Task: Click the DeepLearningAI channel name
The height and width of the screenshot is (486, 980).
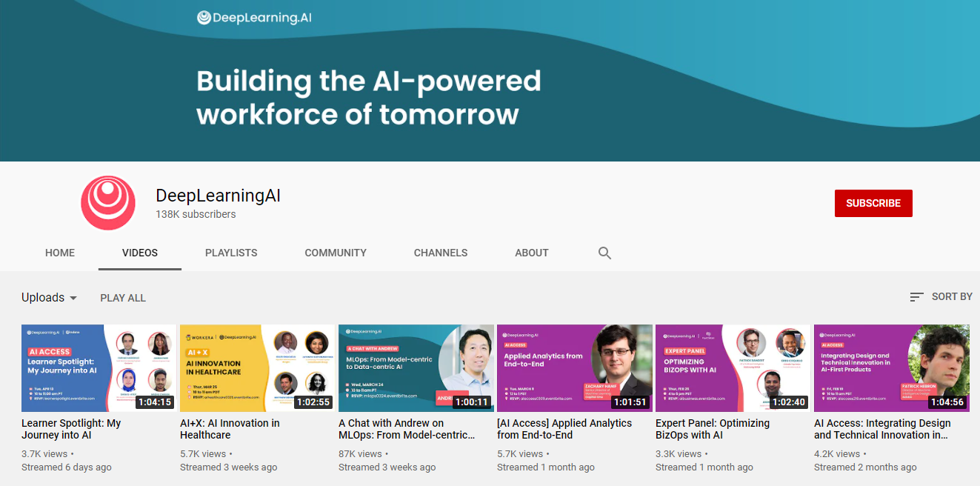Action: coord(218,196)
